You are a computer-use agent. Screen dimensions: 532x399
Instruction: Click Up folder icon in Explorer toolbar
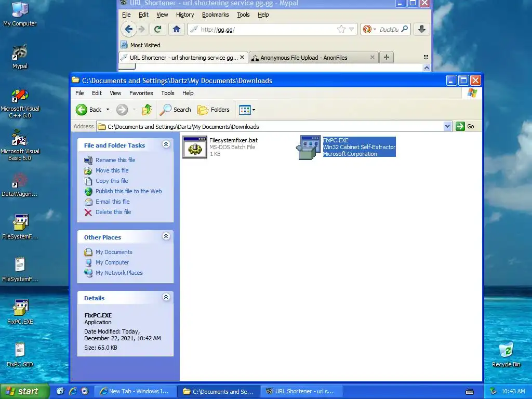(x=147, y=110)
